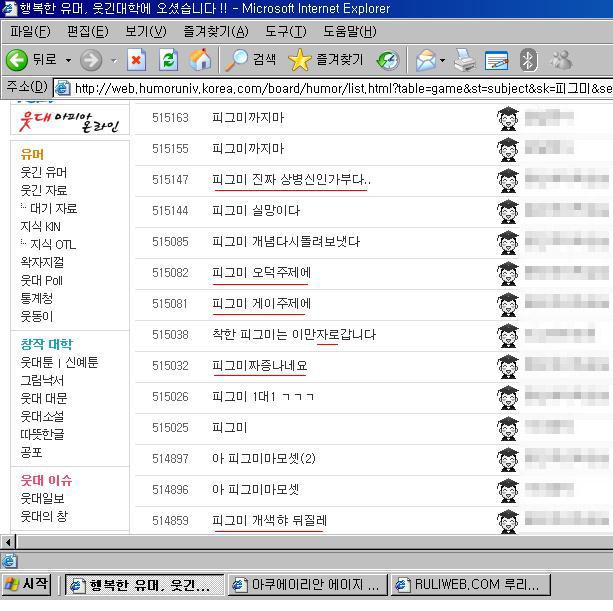This screenshot has height=611, width=613.
Task: Select 웃대 Poll in sidebar
Action: (42, 280)
